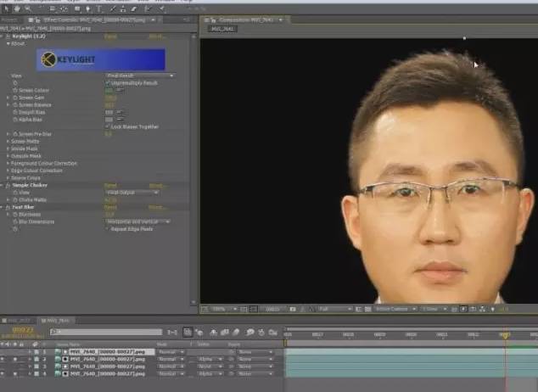The height and width of the screenshot is (392, 538).
Task: Expand the Screen Matte group
Action: (x=8, y=142)
